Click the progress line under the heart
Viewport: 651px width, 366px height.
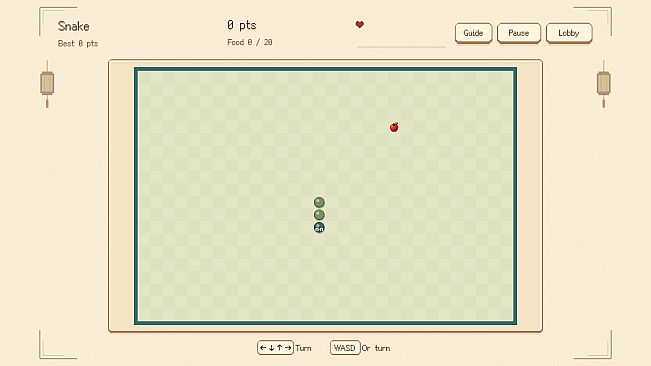(401, 47)
